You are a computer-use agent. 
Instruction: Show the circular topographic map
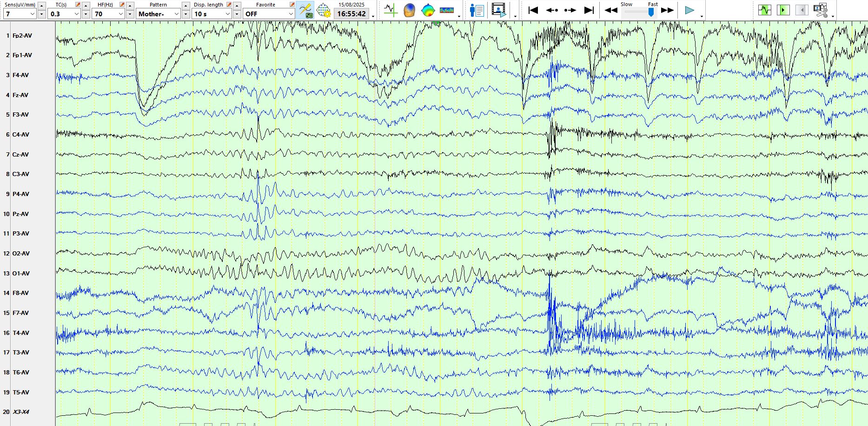(428, 10)
